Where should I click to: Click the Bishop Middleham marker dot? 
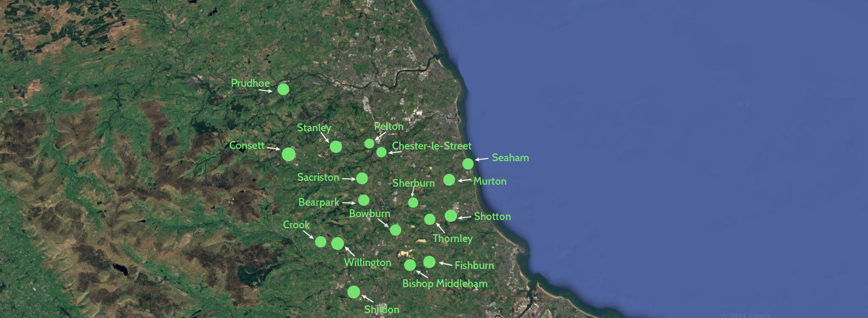(x=410, y=265)
